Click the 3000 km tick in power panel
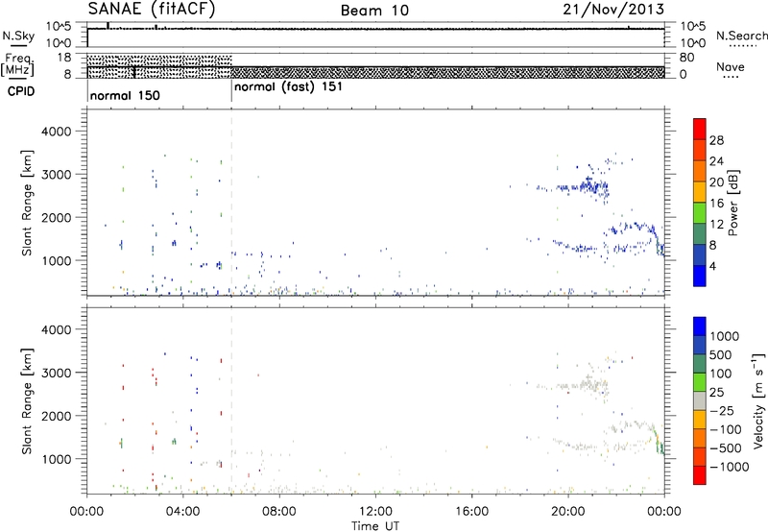Image resolution: width=768 pixels, height=532 pixels. [56, 175]
